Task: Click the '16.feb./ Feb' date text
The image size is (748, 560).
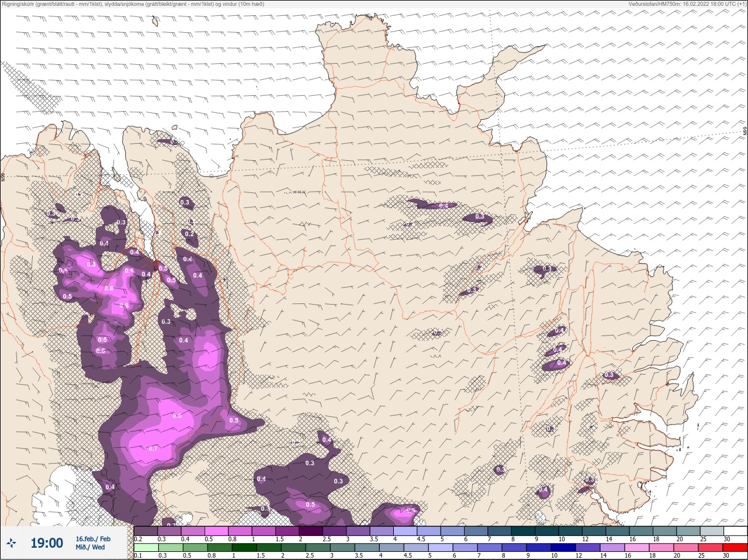Action: (x=93, y=539)
